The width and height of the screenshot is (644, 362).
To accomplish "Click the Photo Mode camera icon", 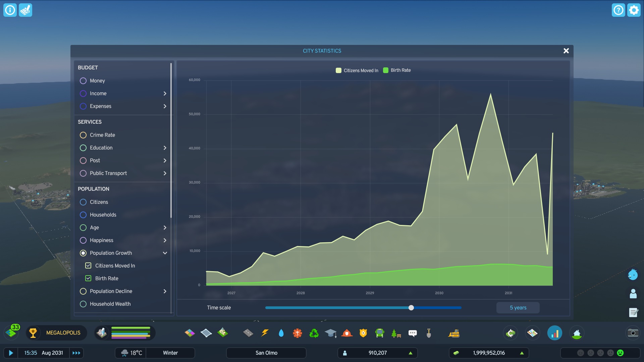I will coord(633,333).
